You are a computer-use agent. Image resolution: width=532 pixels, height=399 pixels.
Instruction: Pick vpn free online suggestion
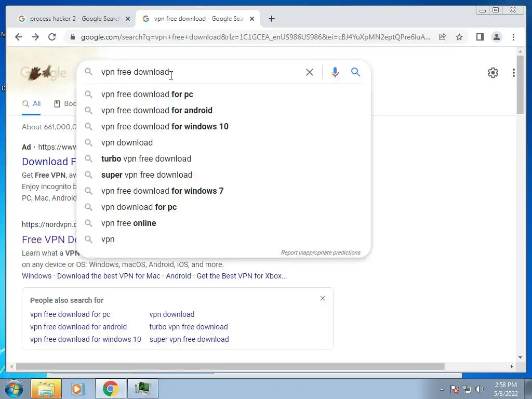[223, 223]
